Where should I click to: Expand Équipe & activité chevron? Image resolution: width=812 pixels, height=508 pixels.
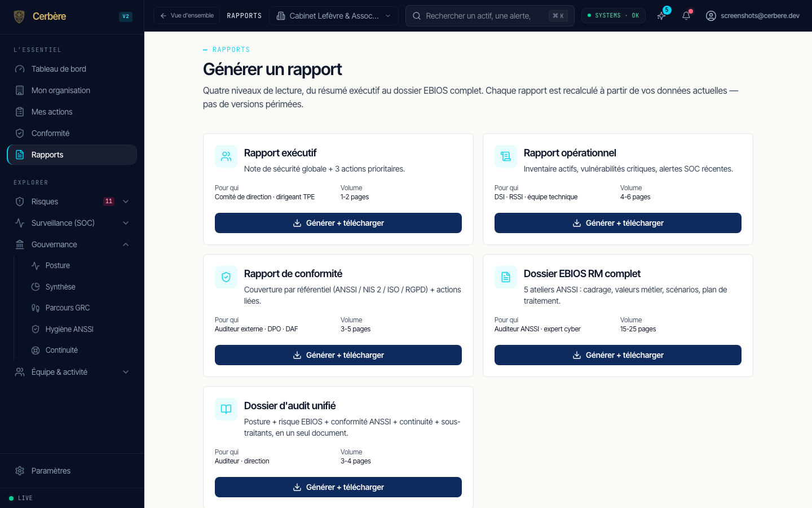(126, 372)
